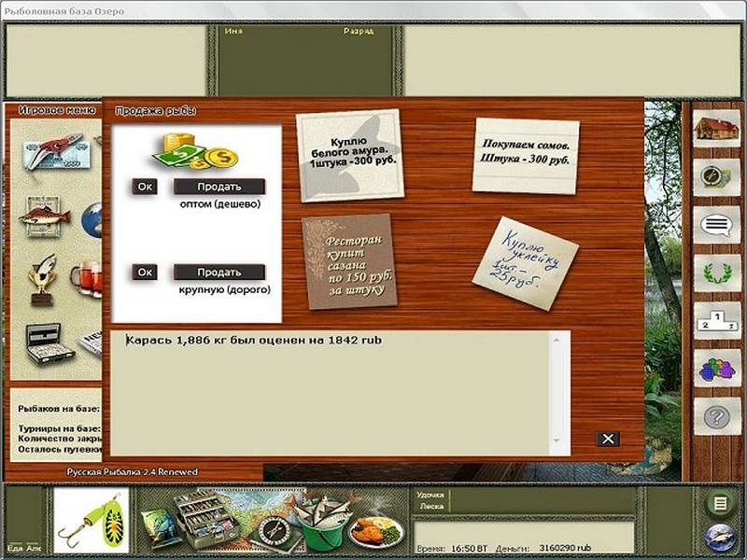
Task: Click the green bucket of fish
Action: pyautogui.click(x=317, y=525)
